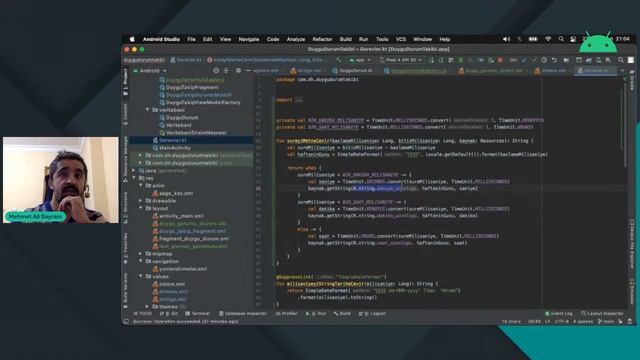Click the collapse all icon in project panel

(x=226, y=71)
